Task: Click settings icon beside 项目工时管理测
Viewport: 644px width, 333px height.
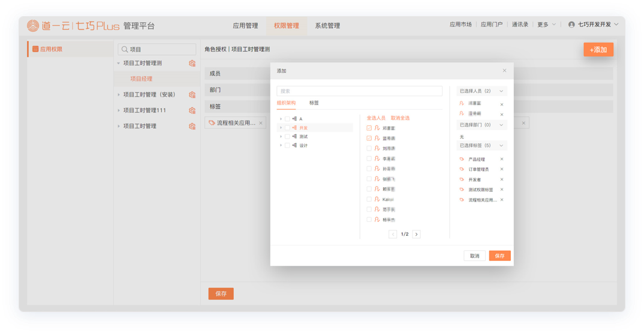Action: [x=192, y=63]
